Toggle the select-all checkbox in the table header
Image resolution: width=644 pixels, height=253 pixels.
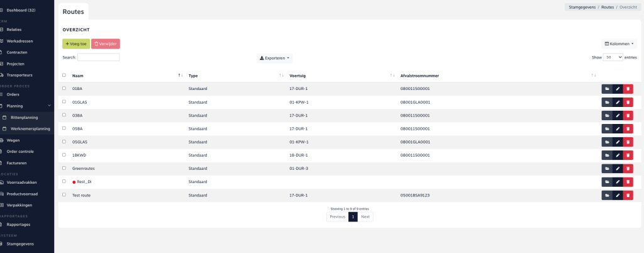pyautogui.click(x=64, y=76)
